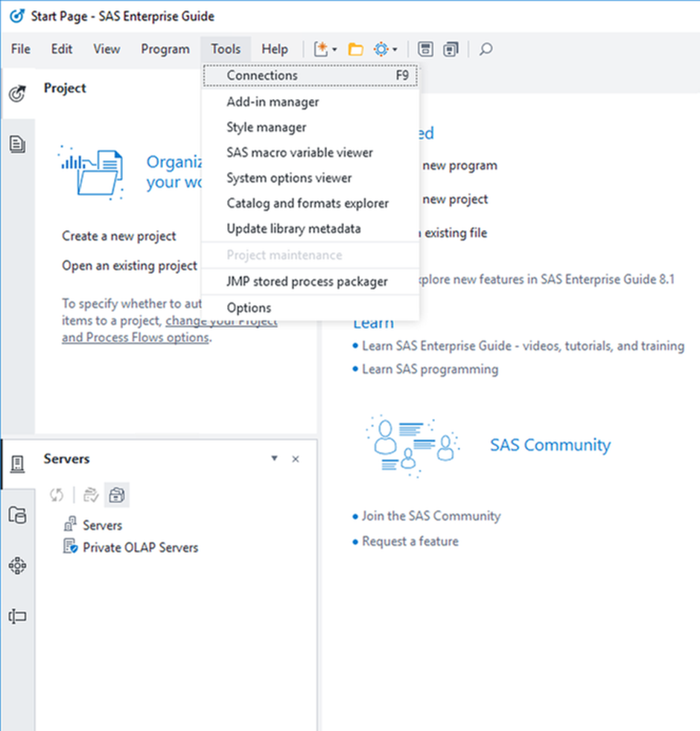Open the Help menu
This screenshot has height=731, width=700.
(x=274, y=49)
